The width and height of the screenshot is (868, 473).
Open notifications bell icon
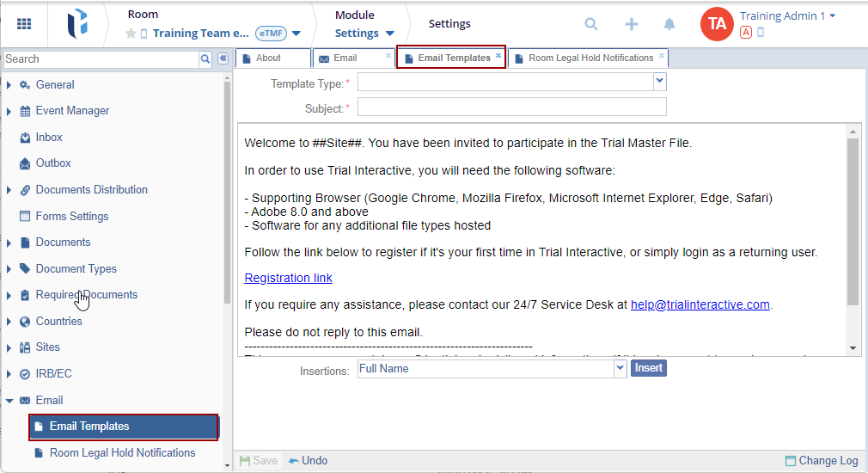tap(669, 24)
